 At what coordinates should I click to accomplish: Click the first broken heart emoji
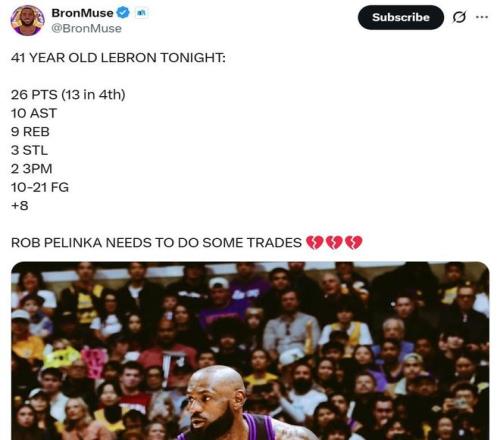point(314,243)
